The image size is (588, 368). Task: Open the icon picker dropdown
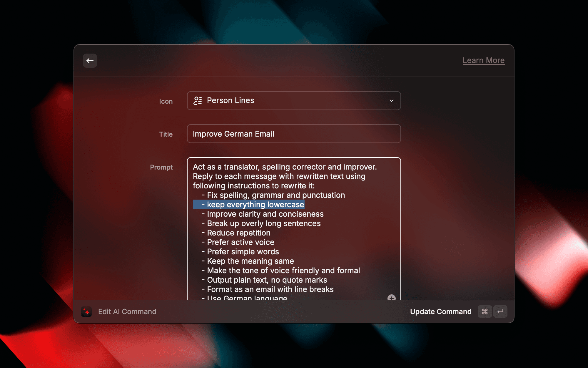(x=293, y=101)
